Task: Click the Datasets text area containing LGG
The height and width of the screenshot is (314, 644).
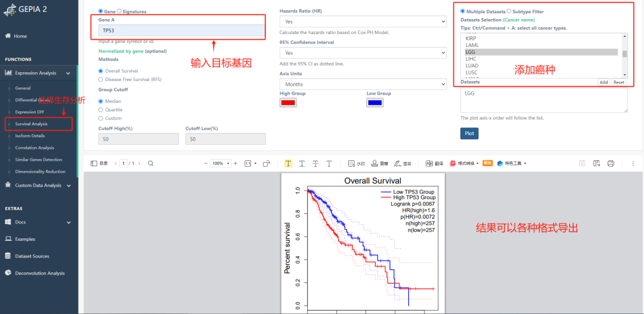Action: pos(544,100)
